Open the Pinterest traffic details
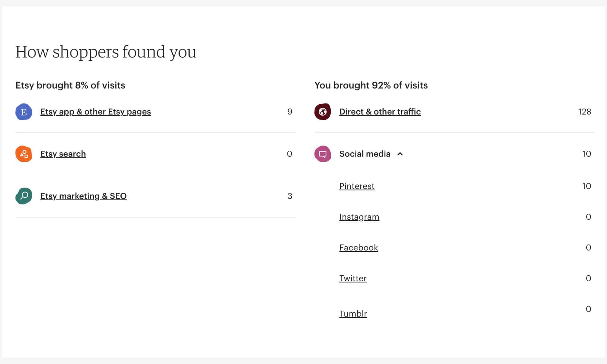The image size is (607, 364). (357, 186)
